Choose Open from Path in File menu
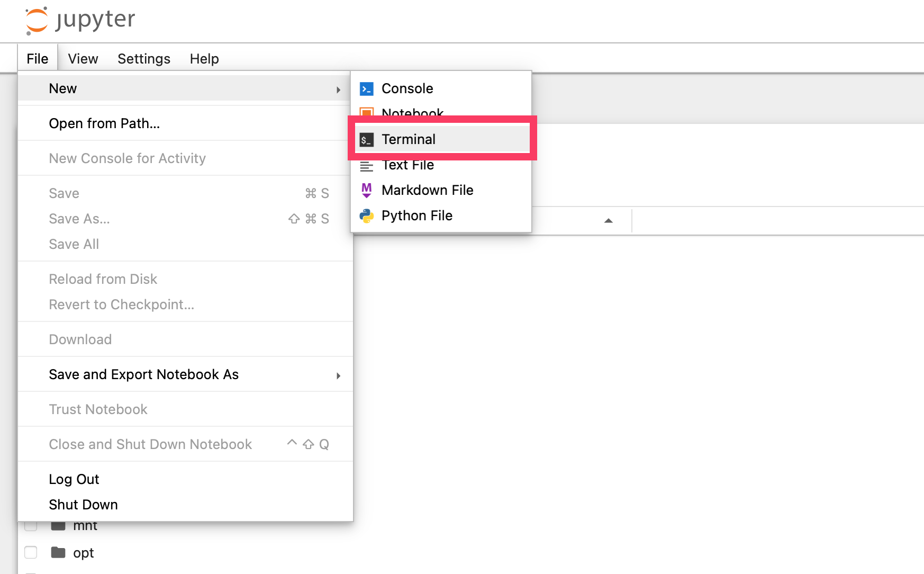Viewport: 924px width, 574px height. tap(104, 123)
